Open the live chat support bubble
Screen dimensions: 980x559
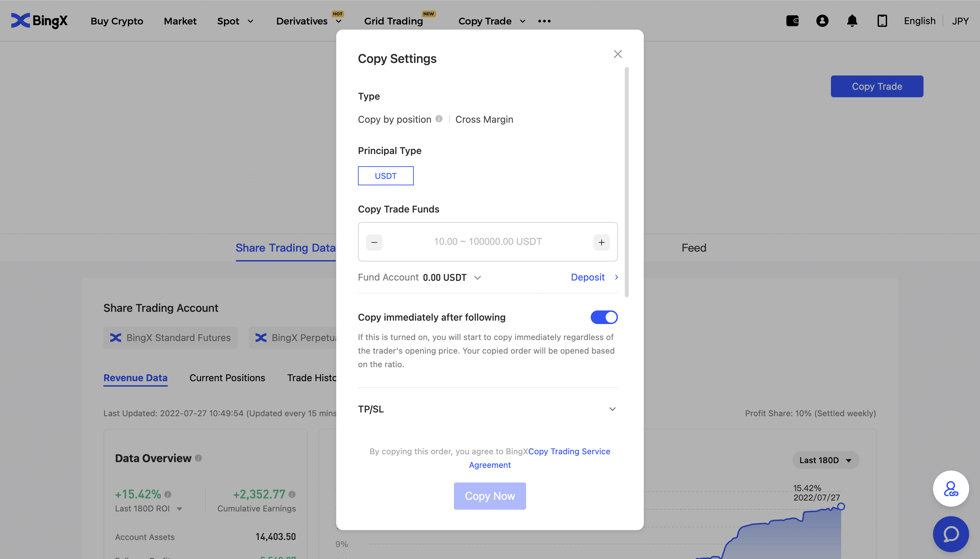(x=951, y=534)
